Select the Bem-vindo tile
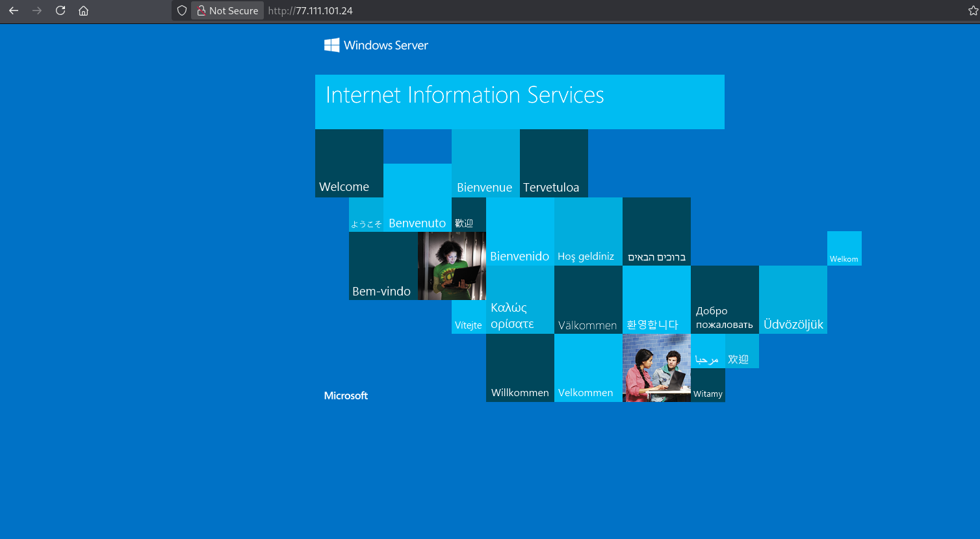Viewport: 980px width, 539px height. tap(383, 266)
